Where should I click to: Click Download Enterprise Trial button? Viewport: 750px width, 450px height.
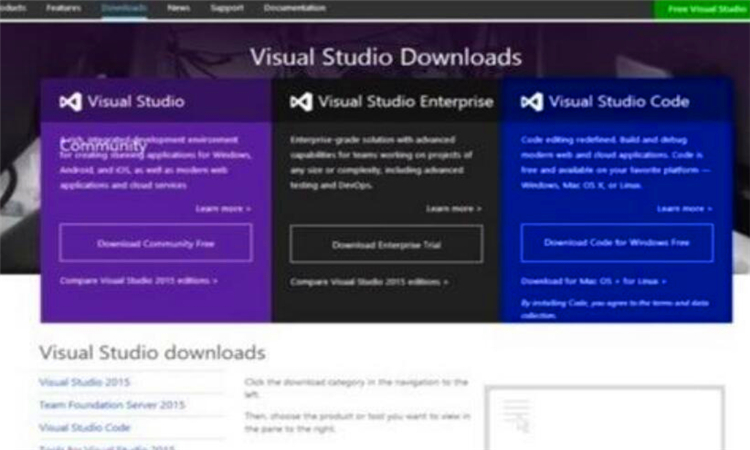point(386,244)
